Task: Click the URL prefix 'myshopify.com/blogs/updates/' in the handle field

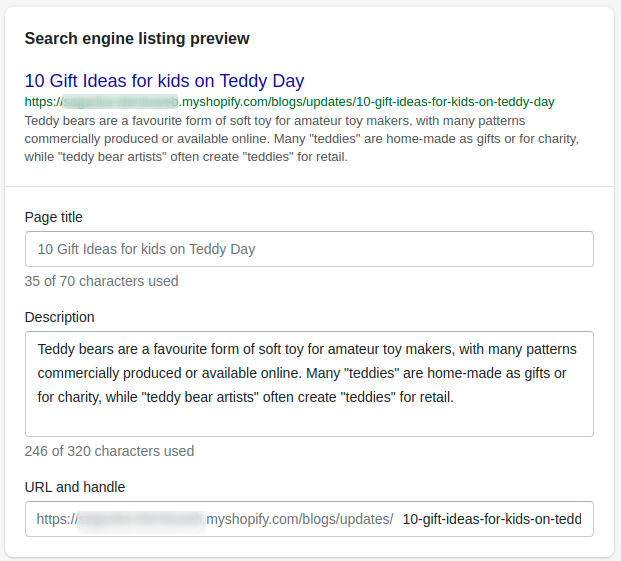Action: [x=300, y=519]
